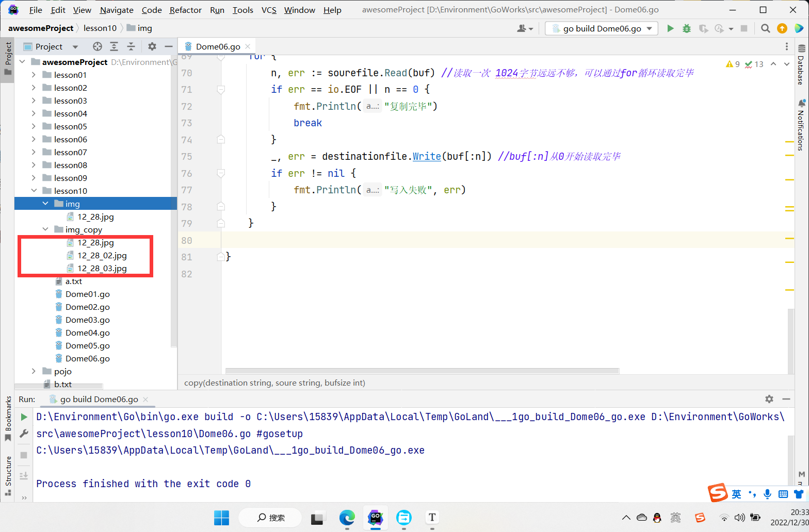Follow the Write method link in code
This screenshot has height=532, width=809.
[x=427, y=156]
